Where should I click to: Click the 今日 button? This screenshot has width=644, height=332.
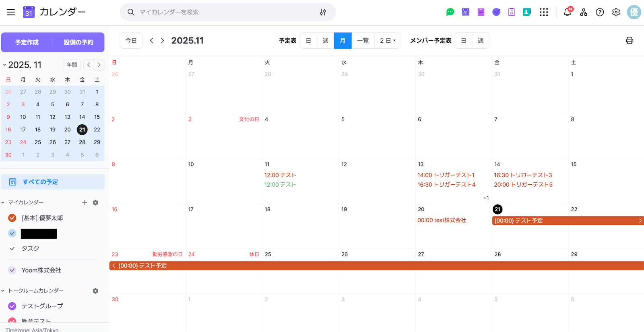click(x=131, y=41)
